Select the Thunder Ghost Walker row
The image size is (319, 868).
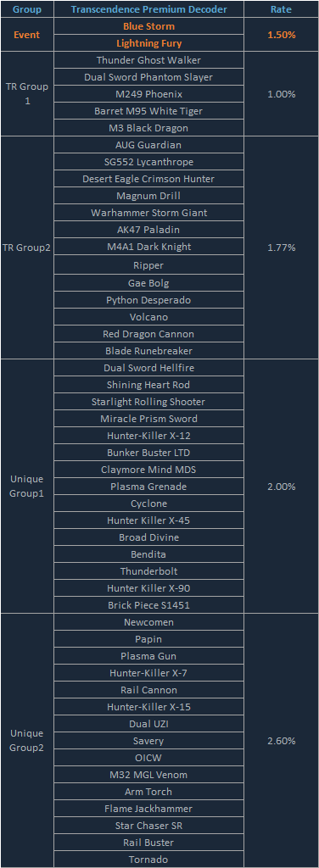click(x=149, y=60)
